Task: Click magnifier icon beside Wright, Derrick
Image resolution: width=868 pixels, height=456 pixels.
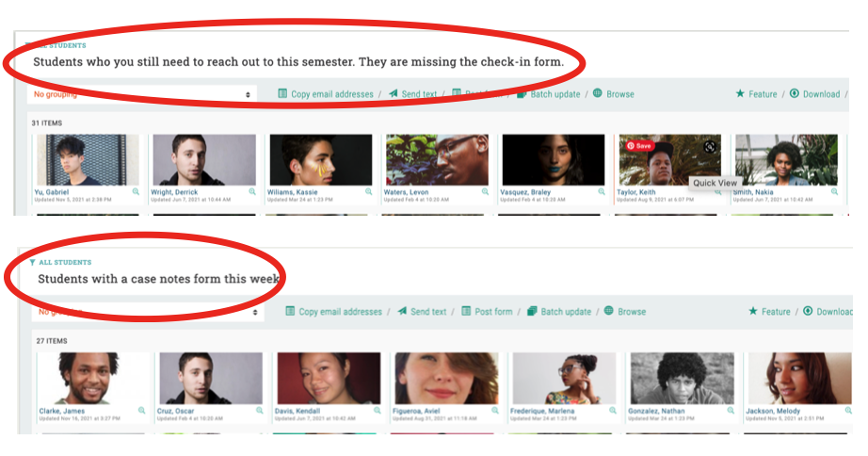Action: [x=252, y=191]
